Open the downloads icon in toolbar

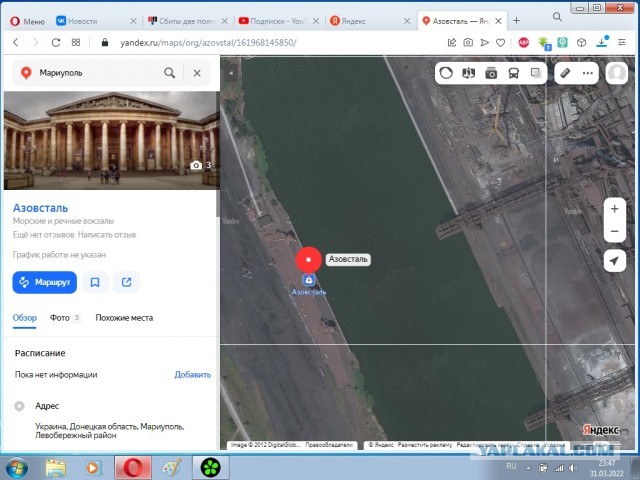602,42
